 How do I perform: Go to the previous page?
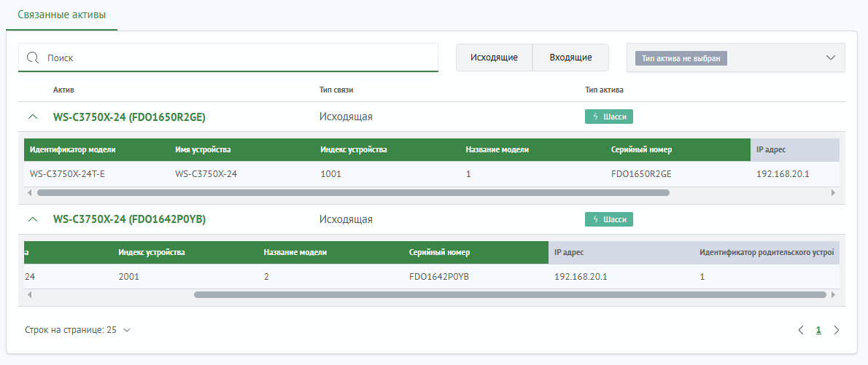801,330
